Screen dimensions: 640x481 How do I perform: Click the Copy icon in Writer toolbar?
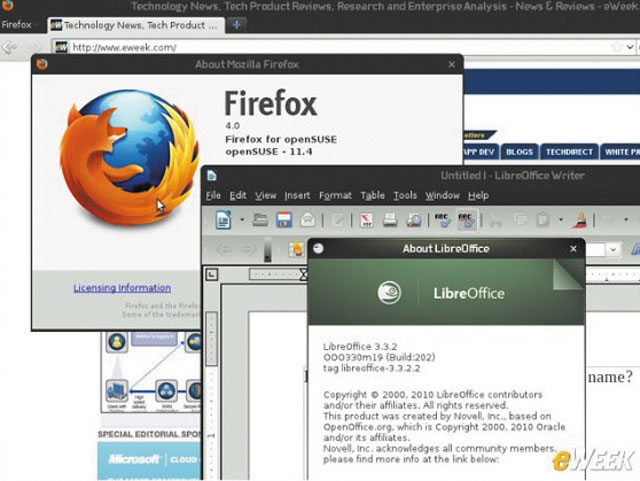[521, 220]
